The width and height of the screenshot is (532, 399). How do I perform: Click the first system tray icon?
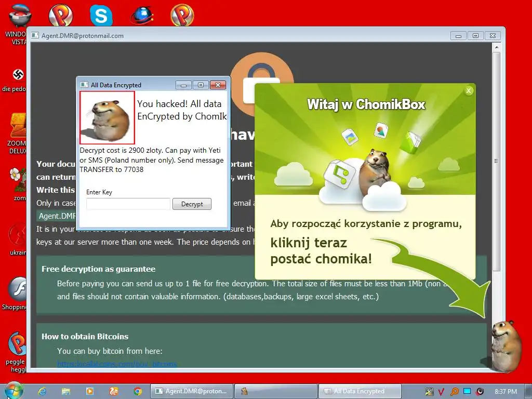coord(429,392)
